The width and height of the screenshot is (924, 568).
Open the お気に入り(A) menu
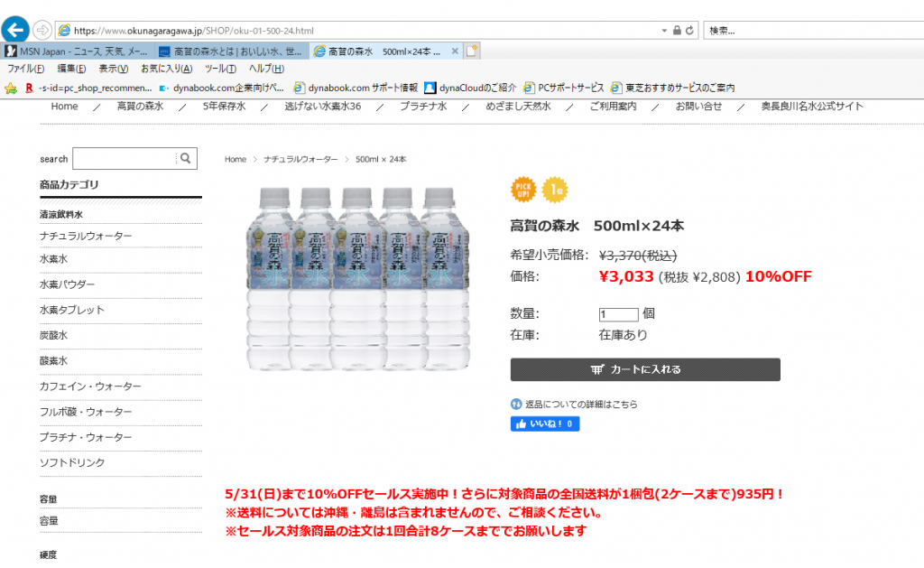pos(166,69)
